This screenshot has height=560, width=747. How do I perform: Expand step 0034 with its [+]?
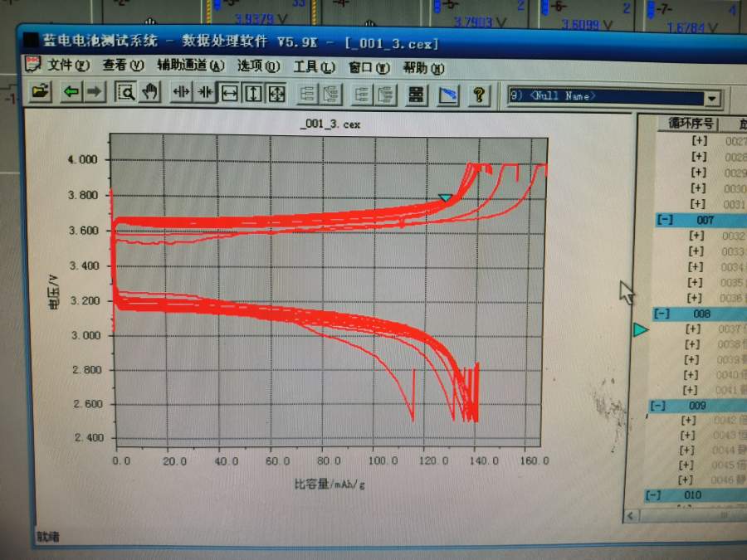tap(696, 266)
